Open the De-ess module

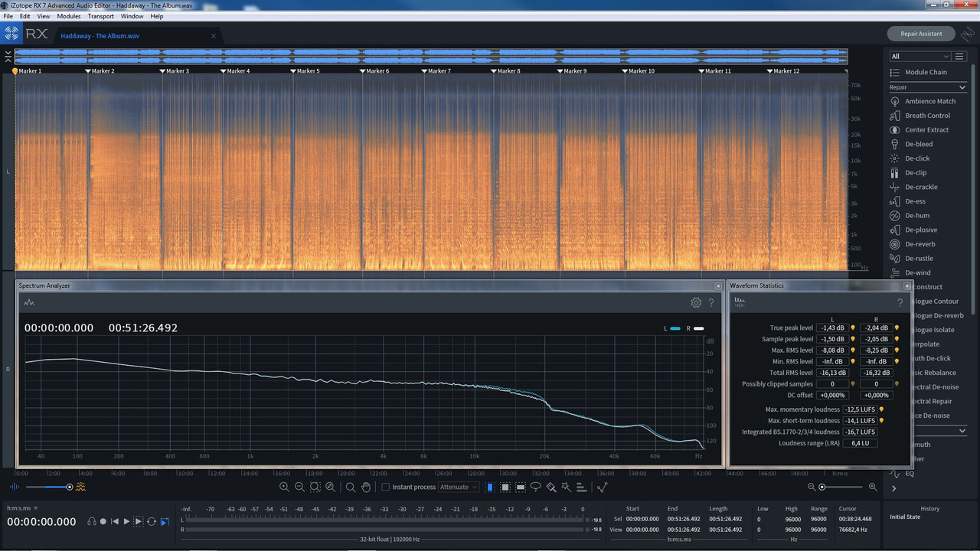tap(907, 201)
